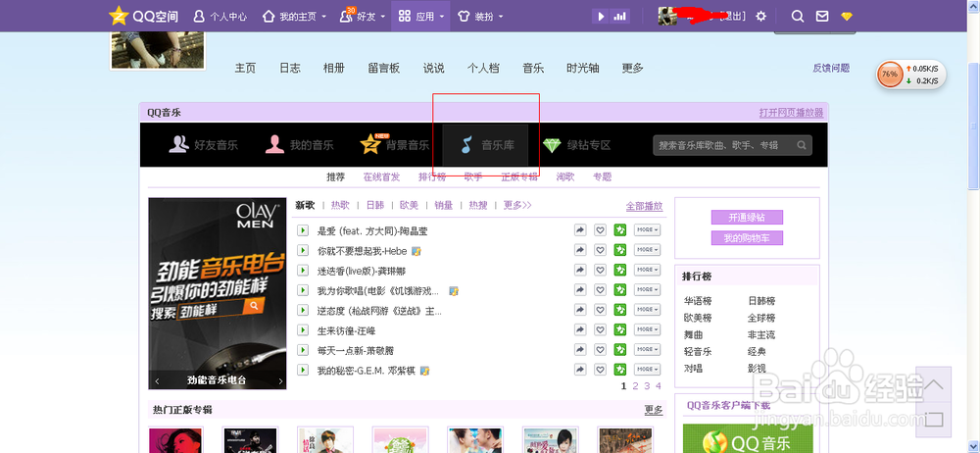The image size is (980, 453).
Task: Click 我的购物车 button
Action: [x=747, y=237]
